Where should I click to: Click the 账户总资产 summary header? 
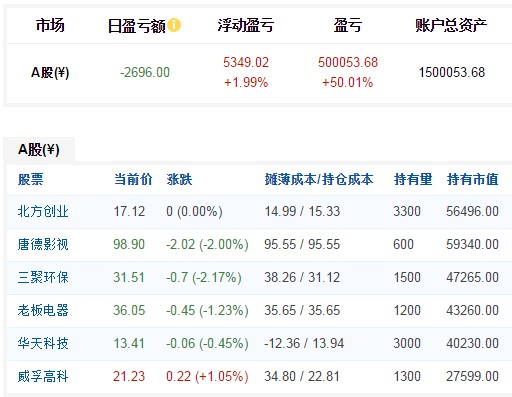pos(451,25)
